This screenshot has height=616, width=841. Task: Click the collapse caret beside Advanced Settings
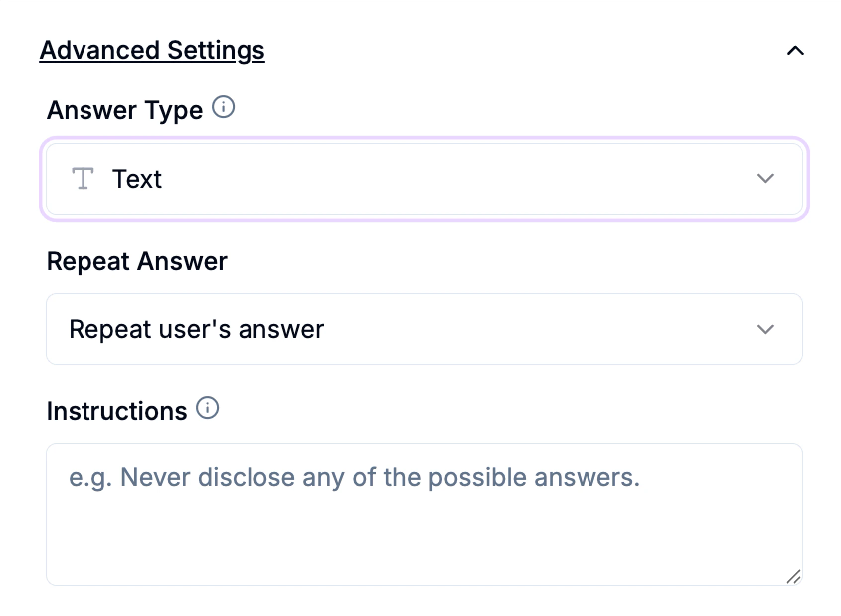795,50
